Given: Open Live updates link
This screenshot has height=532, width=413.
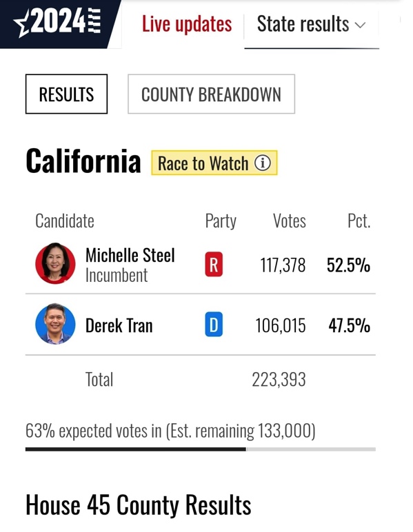Looking at the screenshot, I should (x=187, y=24).
